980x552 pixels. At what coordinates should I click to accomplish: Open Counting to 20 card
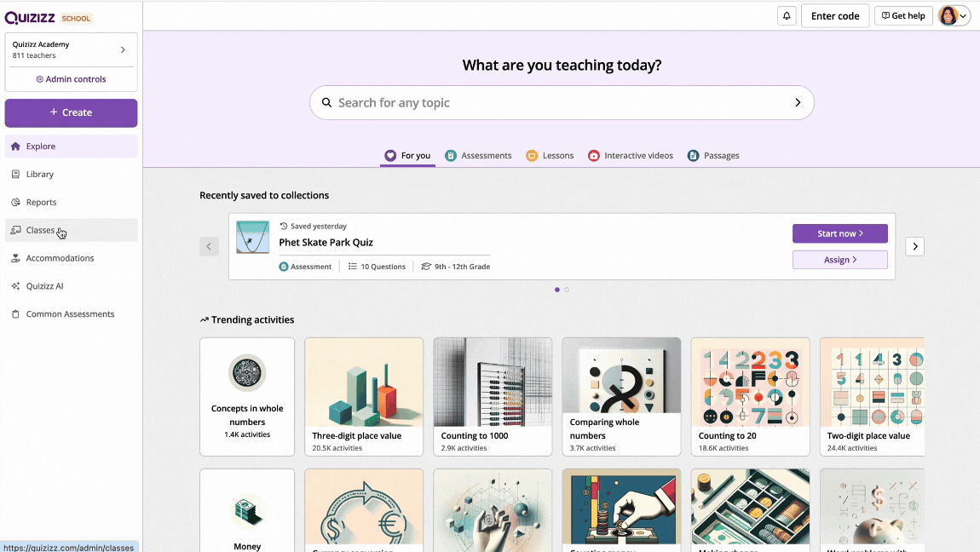tap(750, 396)
